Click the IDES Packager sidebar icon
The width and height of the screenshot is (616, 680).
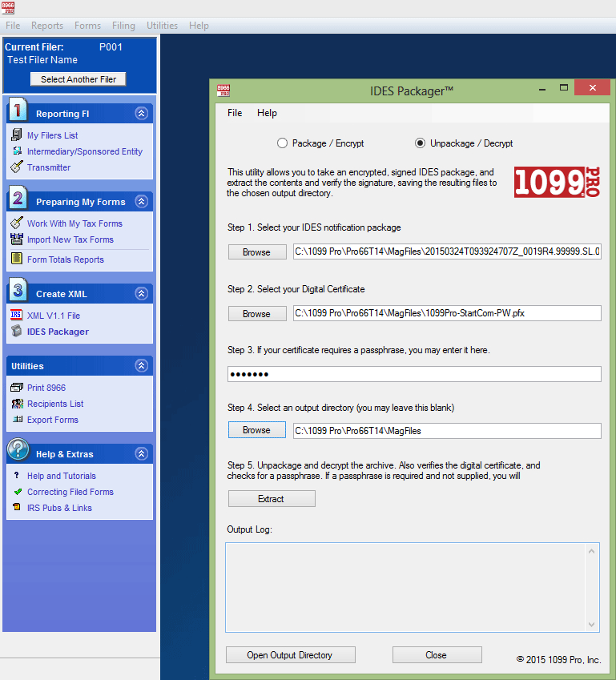17,331
